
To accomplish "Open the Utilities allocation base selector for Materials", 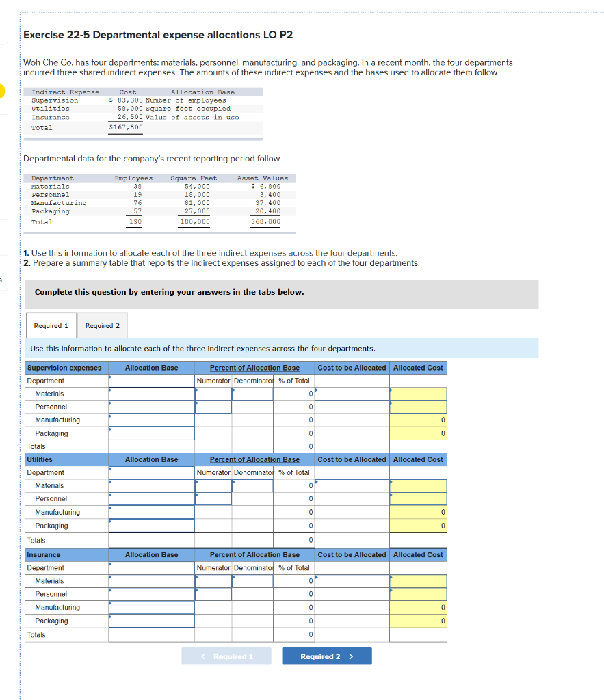I will [151, 485].
